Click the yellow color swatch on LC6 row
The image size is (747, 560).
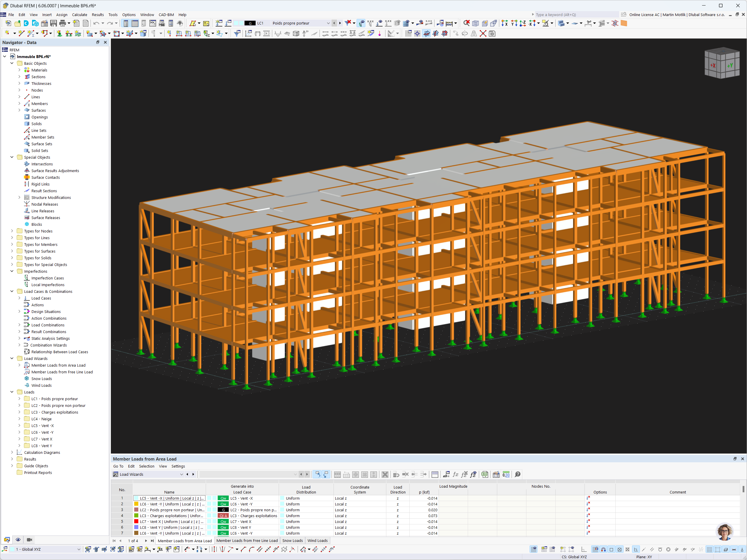click(x=135, y=504)
